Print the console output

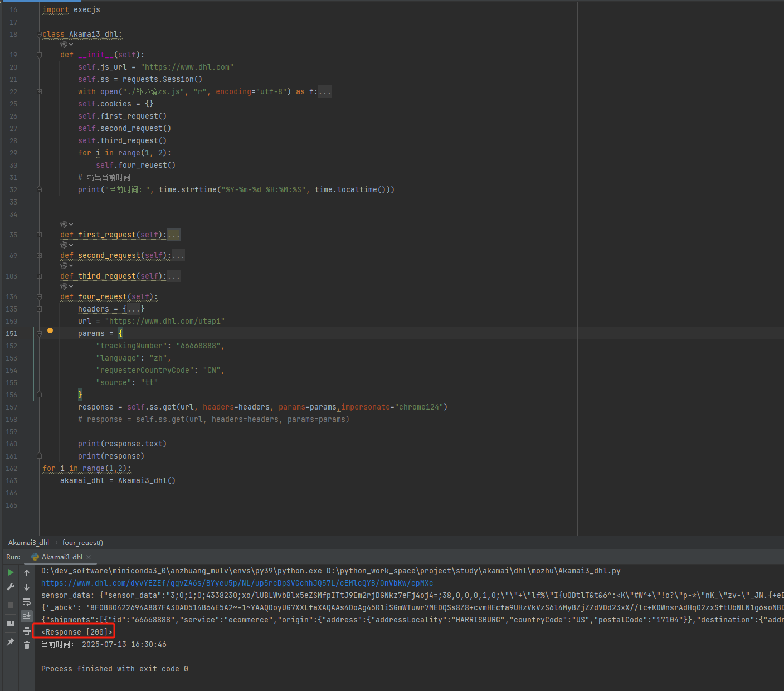27,631
